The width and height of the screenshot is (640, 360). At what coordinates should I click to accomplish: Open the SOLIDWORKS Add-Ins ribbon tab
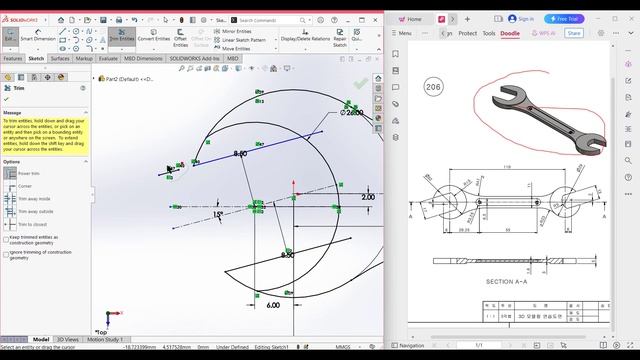click(x=195, y=59)
